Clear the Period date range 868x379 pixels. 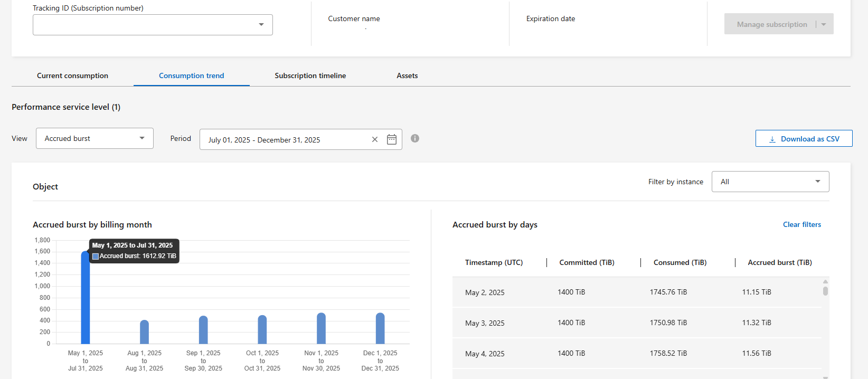pyautogui.click(x=375, y=139)
